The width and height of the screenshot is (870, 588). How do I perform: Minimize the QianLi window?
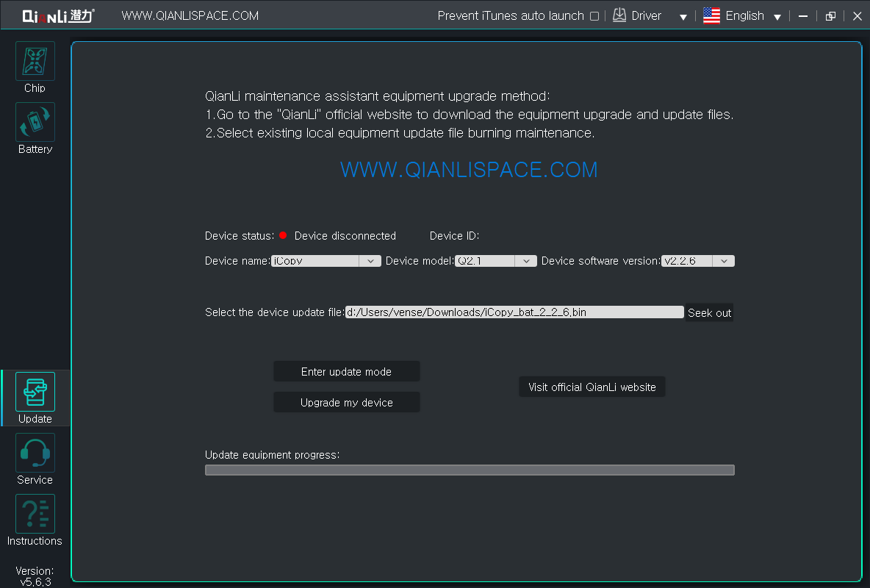pyautogui.click(x=803, y=16)
